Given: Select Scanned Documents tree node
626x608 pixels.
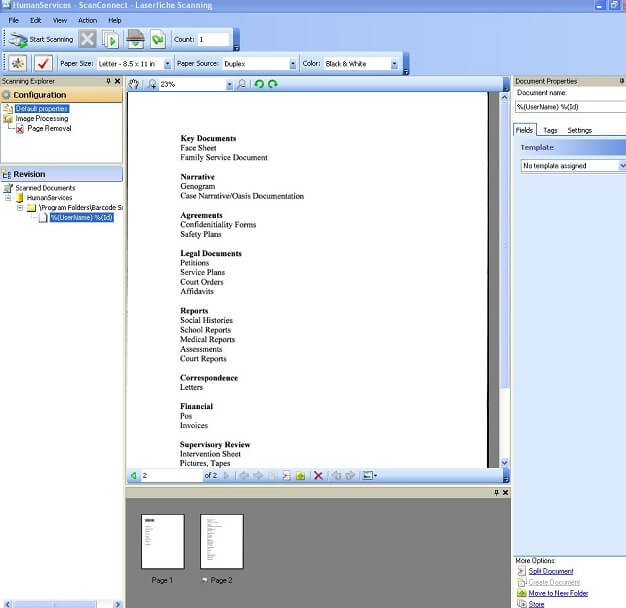Looking at the screenshot, I should (x=45, y=188).
